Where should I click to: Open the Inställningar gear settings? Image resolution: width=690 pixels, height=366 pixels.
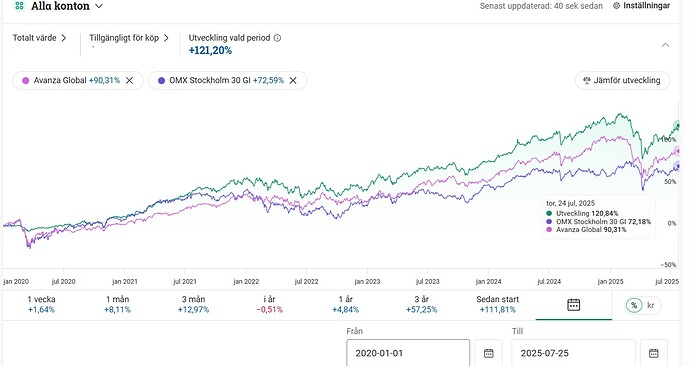pyautogui.click(x=641, y=6)
